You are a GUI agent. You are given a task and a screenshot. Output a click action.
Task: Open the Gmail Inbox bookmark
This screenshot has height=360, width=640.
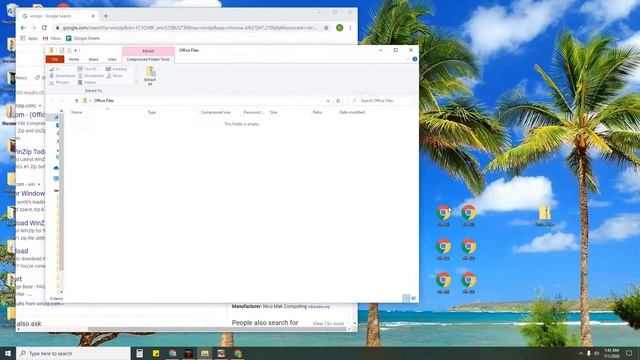[52, 38]
